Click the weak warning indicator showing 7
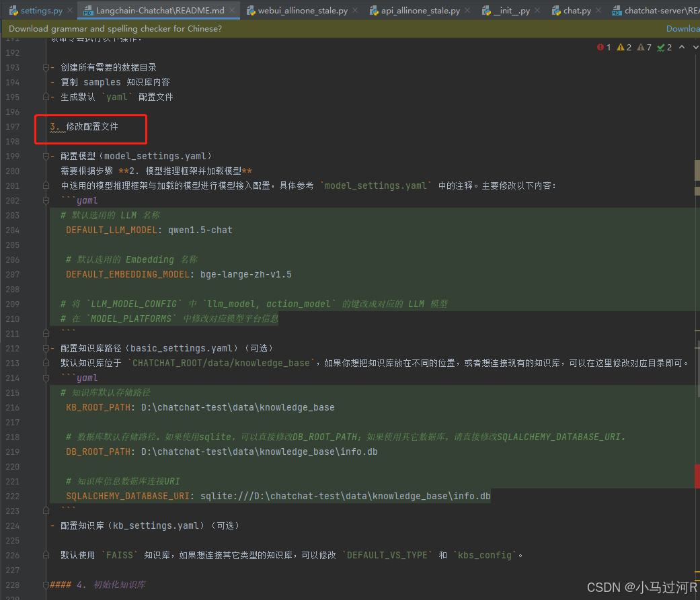Viewport: 700px width, 600px height. [644, 47]
